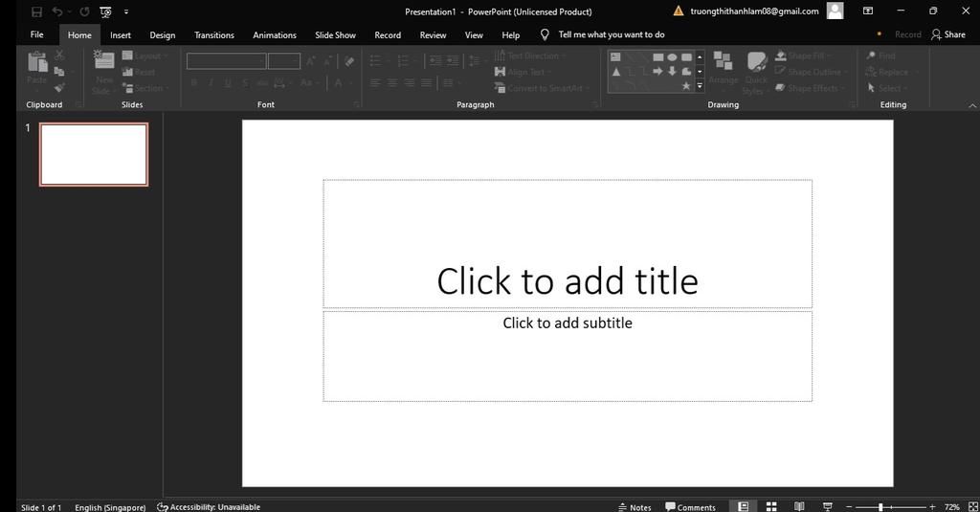Click the Reset slide button

(x=139, y=72)
